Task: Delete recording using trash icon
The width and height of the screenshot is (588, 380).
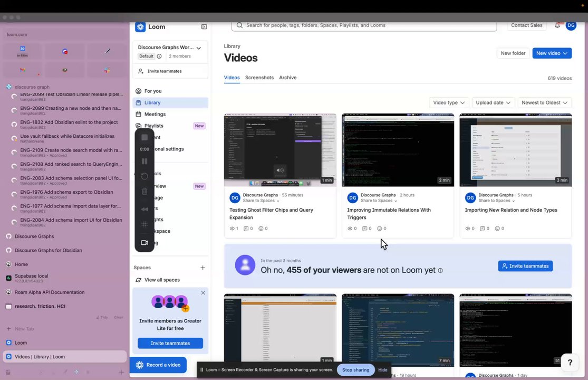Action: pos(144,192)
